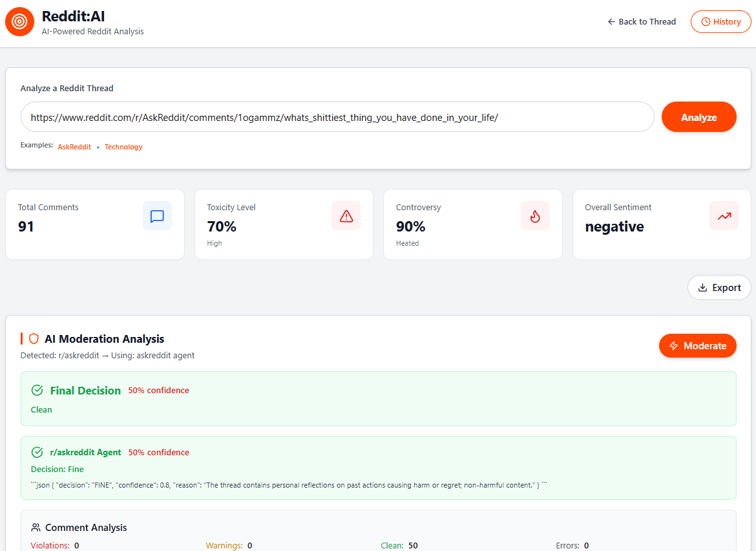756x551 pixels.
Task: Click the r/askreddit Agent heading
Action: 85,452
